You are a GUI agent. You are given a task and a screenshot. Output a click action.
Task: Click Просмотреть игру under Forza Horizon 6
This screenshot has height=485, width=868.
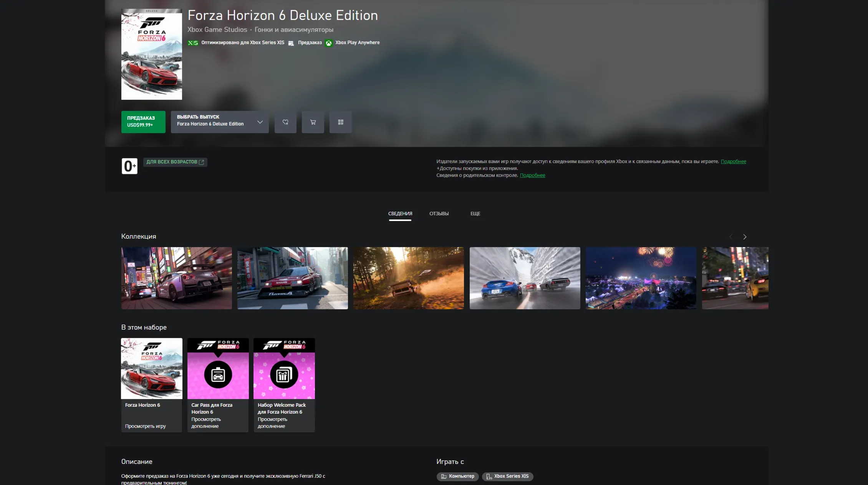pyautogui.click(x=146, y=426)
